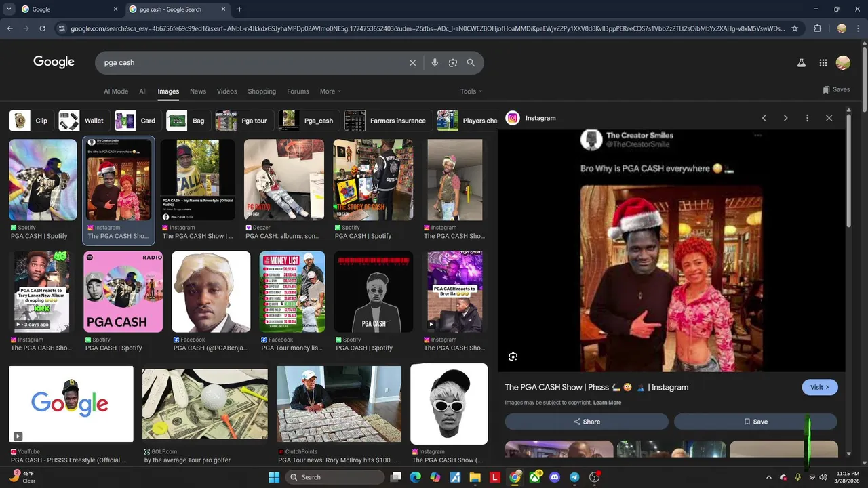Switch to the News results tab

[x=198, y=91]
